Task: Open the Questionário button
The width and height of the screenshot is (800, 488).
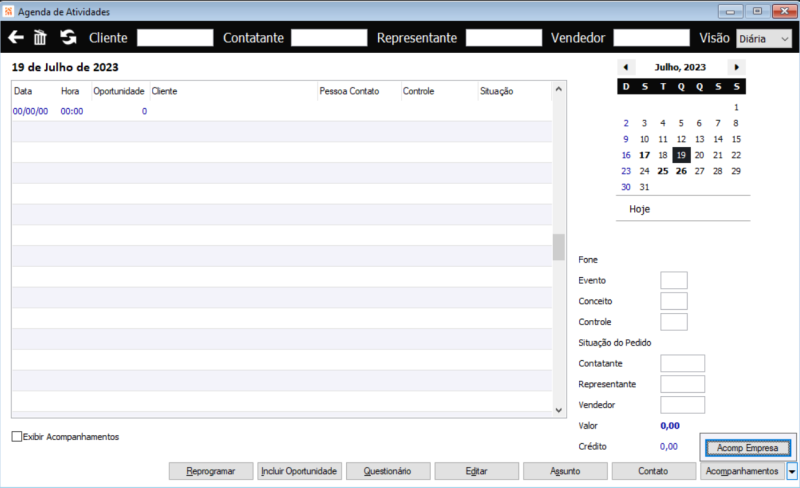Action: coord(388,471)
